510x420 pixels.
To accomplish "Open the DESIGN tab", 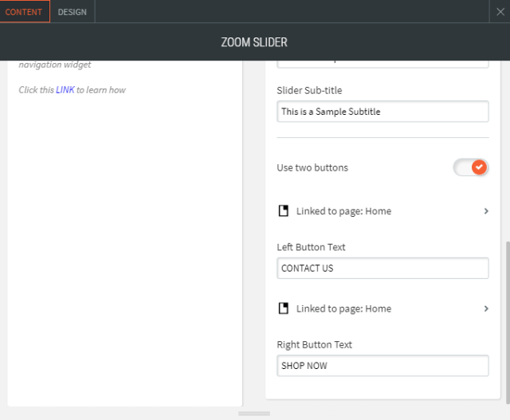I will coord(73,12).
